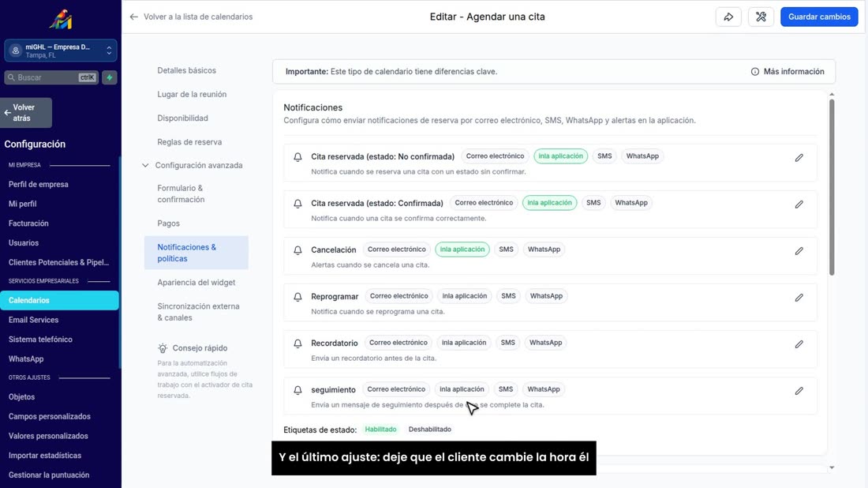868x488 pixels.
Task: Open Reglas de reserva section
Action: [189, 142]
